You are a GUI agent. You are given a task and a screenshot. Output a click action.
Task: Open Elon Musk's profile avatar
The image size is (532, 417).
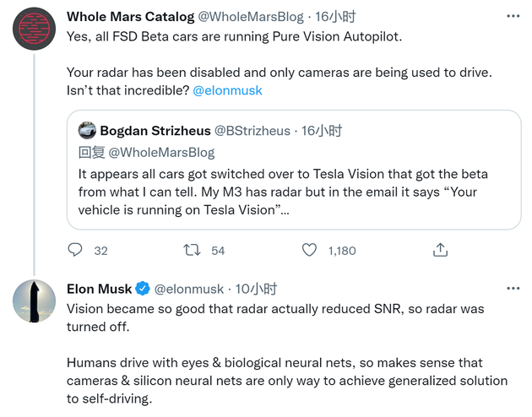point(35,300)
